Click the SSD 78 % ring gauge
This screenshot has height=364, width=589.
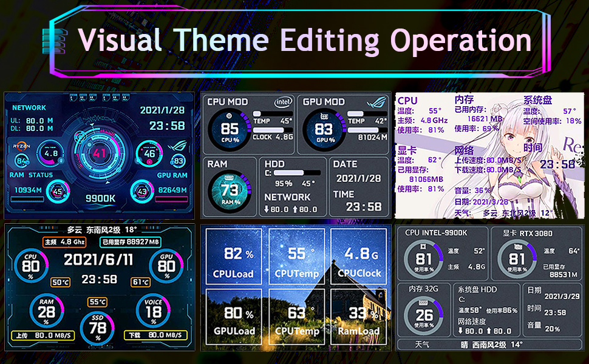(x=97, y=328)
